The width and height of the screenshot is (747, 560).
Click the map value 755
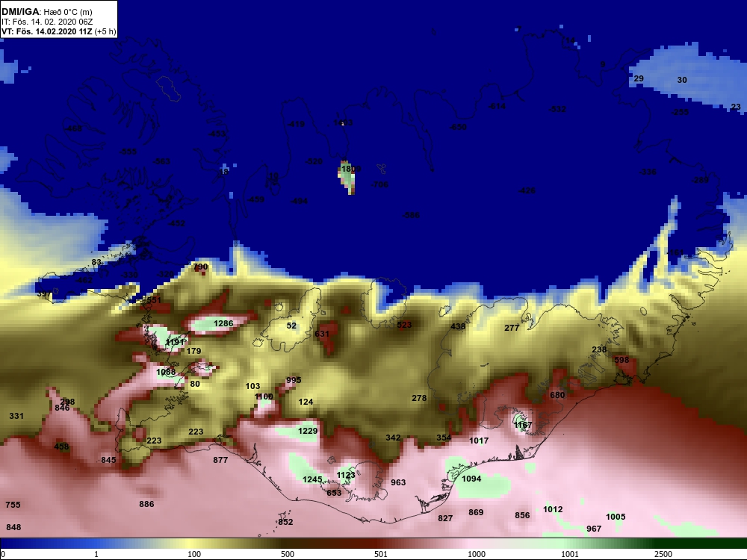point(13,505)
